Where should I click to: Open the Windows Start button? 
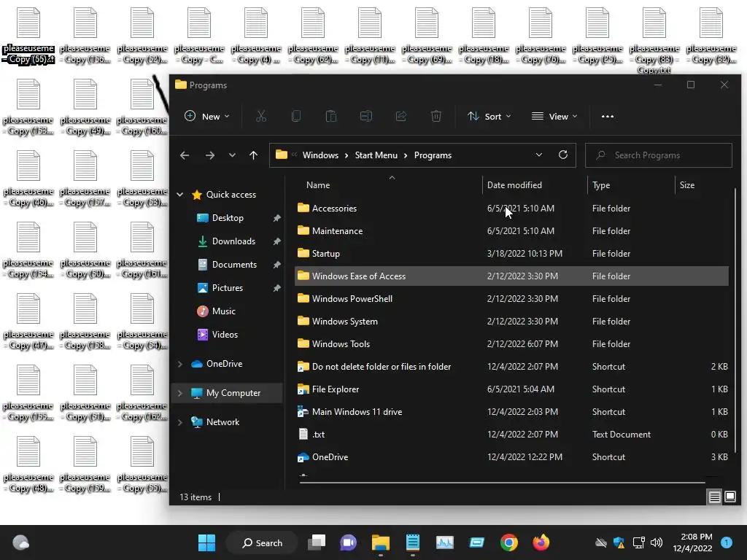pos(206,542)
